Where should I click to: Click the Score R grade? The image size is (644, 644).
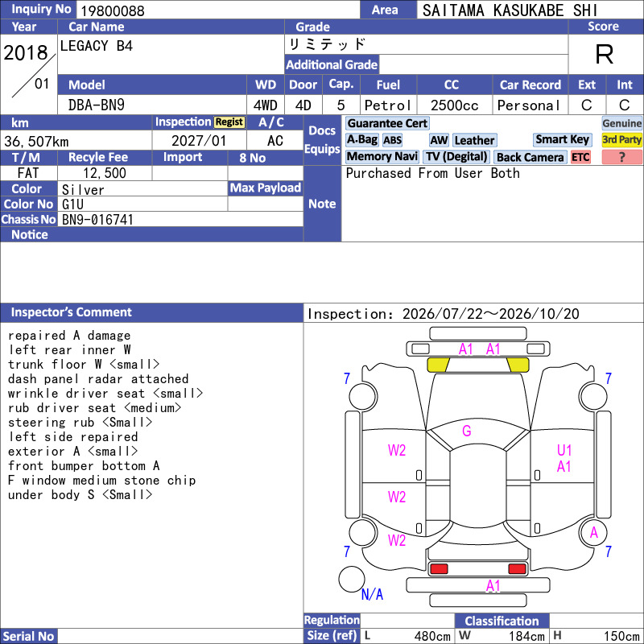pos(605,54)
